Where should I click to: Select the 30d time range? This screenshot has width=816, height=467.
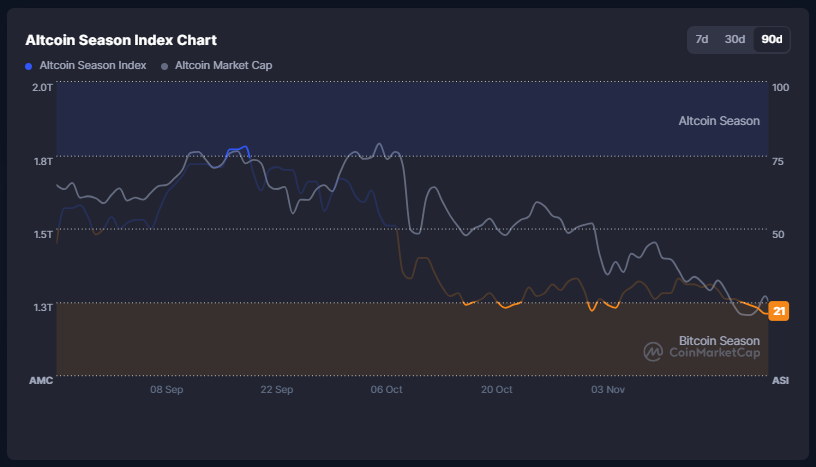[735, 39]
